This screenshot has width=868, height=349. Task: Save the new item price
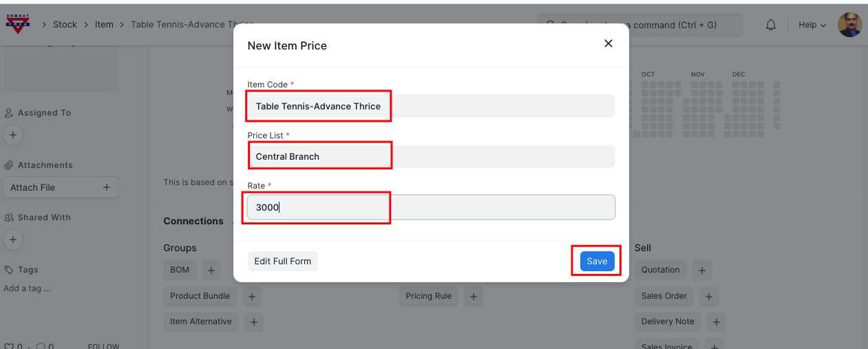pos(597,261)
